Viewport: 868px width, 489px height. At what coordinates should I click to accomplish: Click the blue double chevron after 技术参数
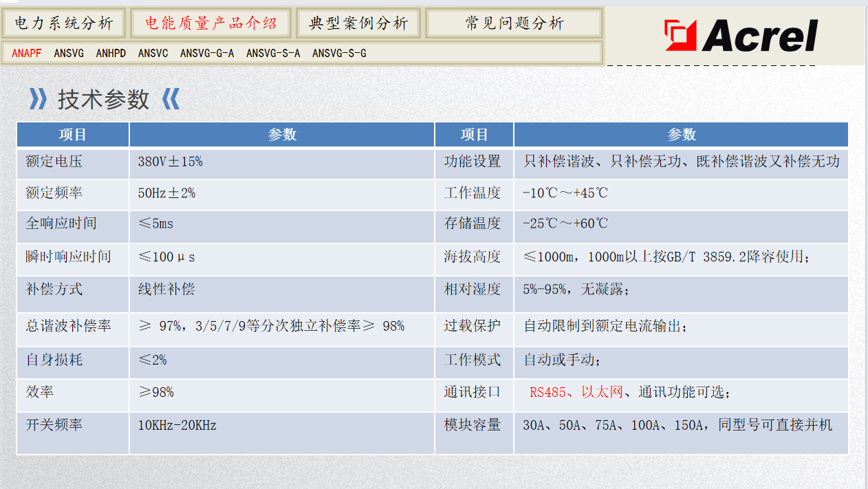point(170,100)
